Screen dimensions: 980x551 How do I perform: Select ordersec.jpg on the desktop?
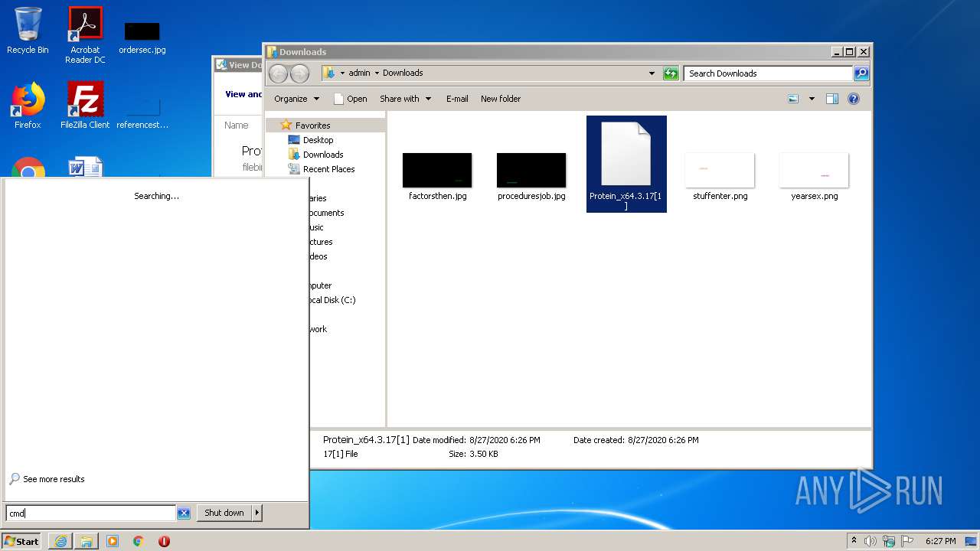142,37
